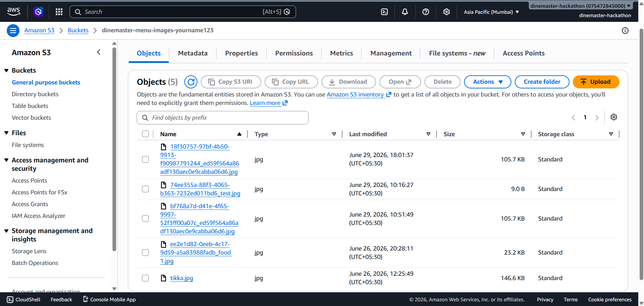Open Cookie preferences in footer
Image resolution: width=644 pixels, height=306 pixels.
(x=610, y=300)
